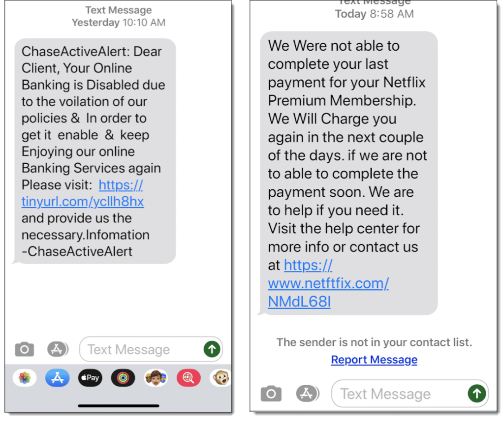Select the Apple Pay icon
This screenshot has width=504, height=423.
(90, 378)
